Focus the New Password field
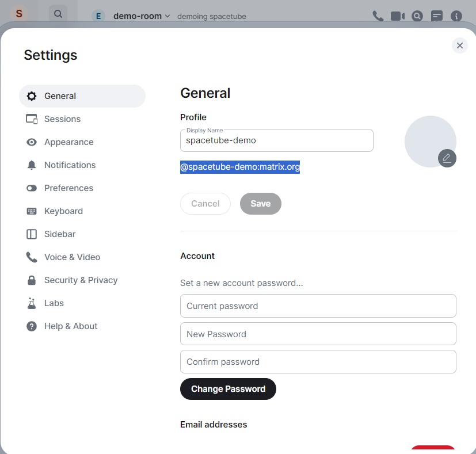Image resolution: width=476 pixels, height=454 pixels. click(x=318, y=334)
